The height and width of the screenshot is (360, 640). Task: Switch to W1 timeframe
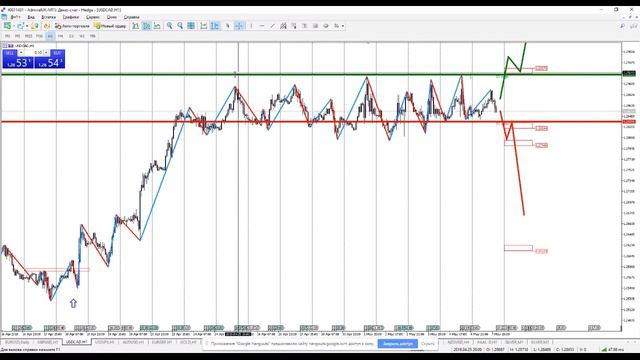[x=82, y=36]
